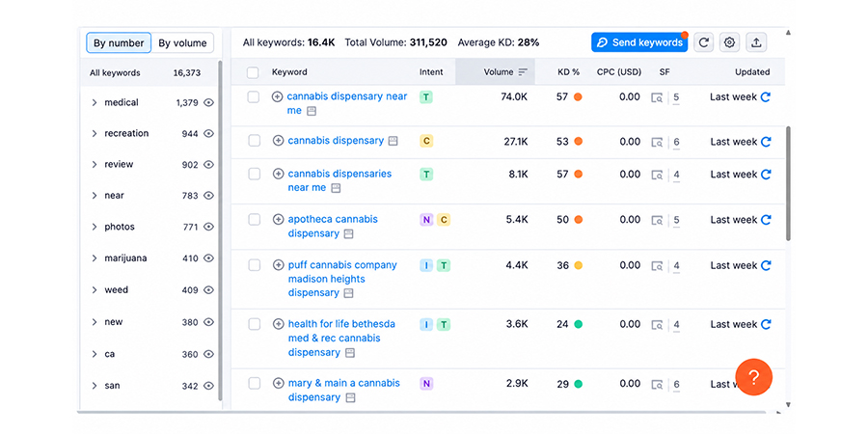Switch to 'By volume' grouping tab
The image size is (868, 434).
click(x=182, y=43)
